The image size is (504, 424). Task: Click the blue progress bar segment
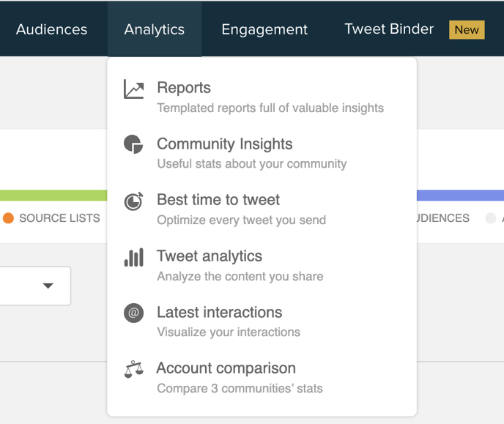click(460, 196)
